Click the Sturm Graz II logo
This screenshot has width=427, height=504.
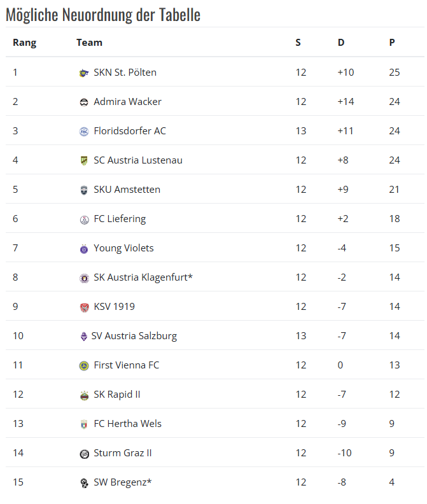coord(84,454)
